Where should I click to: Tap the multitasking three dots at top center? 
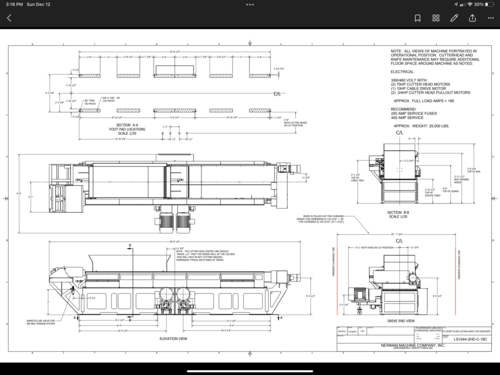(250, 5)
